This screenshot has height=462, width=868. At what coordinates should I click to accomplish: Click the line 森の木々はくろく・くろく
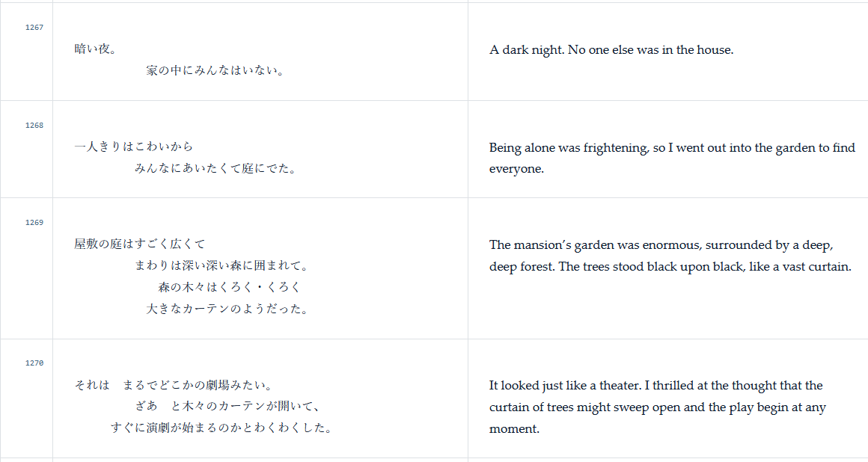pyautogui.click(x=229, y=287)
